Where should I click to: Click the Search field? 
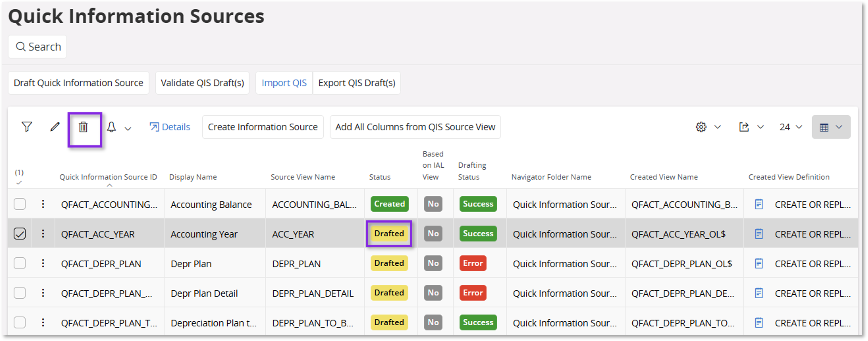click(x=37, y=46)
